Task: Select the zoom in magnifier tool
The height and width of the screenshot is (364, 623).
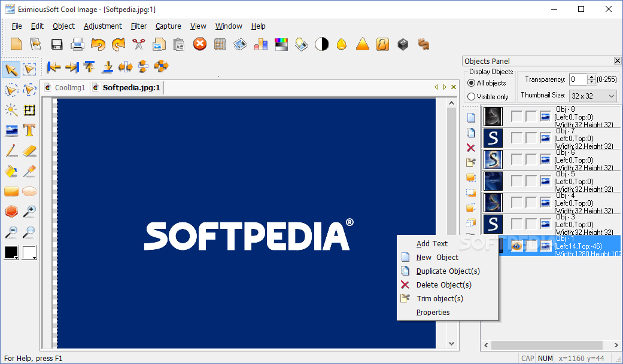Action: point(29,212)
